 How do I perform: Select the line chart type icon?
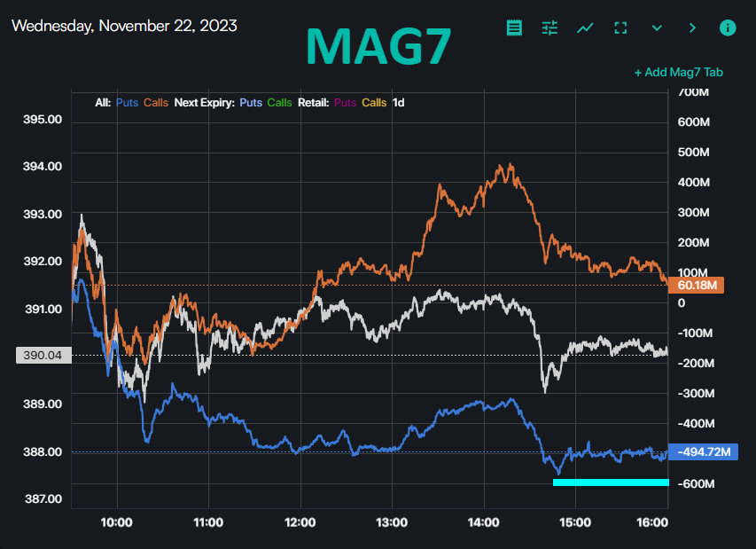pos(585,28)
